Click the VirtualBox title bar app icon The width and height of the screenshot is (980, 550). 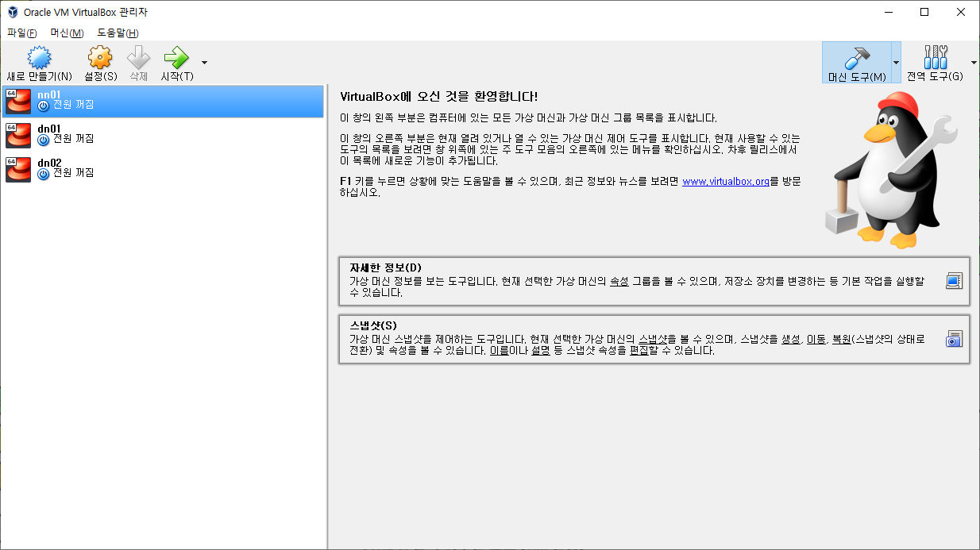(13, 12)
